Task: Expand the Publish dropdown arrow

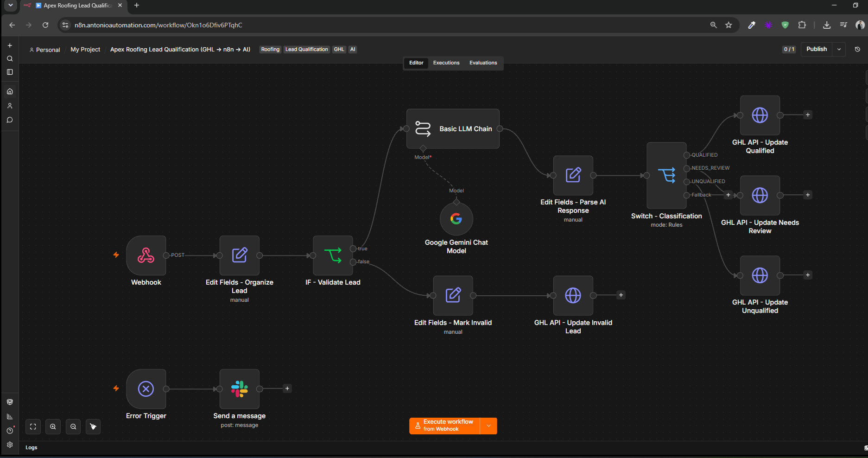Action: pyautogui.click(x=839, y=49)
